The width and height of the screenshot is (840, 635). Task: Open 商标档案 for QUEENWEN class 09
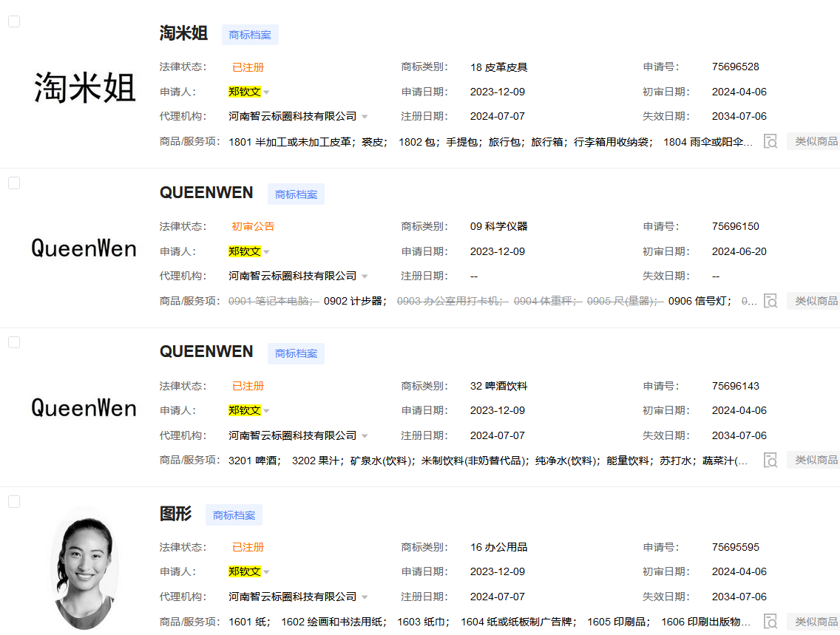297,194
